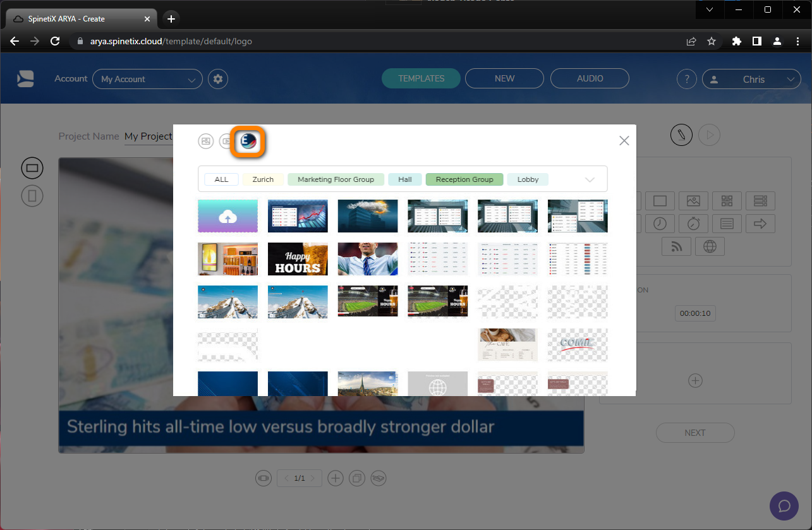Switch to the TEMPLATES tab
Screen dimensions: 812x530
click(421, 78)
